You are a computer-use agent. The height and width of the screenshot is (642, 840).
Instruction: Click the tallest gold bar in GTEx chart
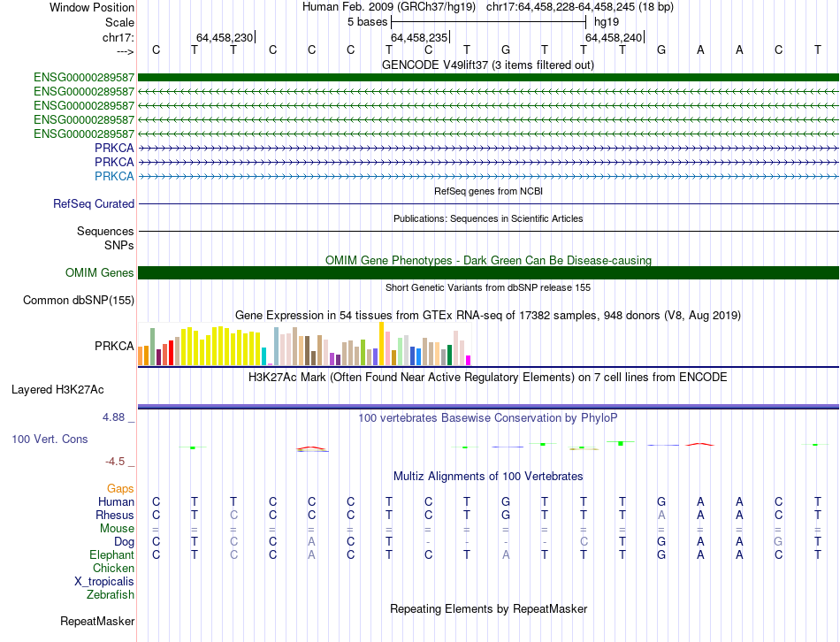click(x=381, y=343)
